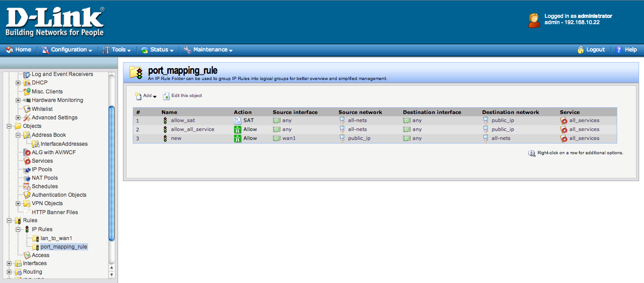644x283 pixels.
Task: Open the Add dropdown menu
Action: 146,96
